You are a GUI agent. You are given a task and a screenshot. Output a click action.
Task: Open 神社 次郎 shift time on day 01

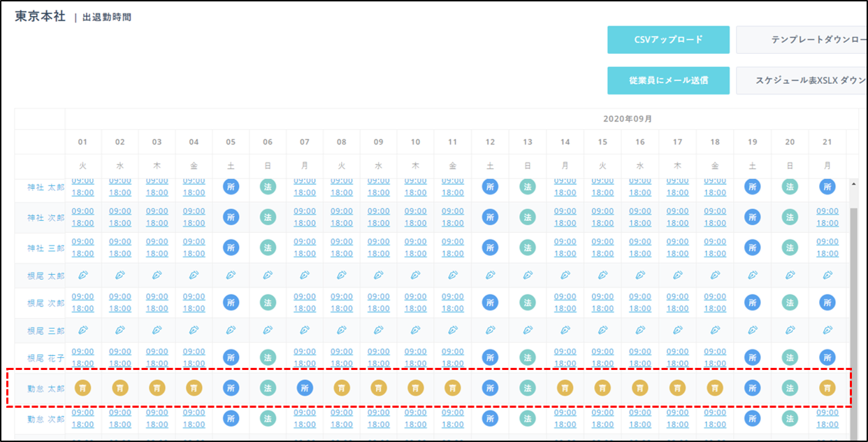[82, 217]
